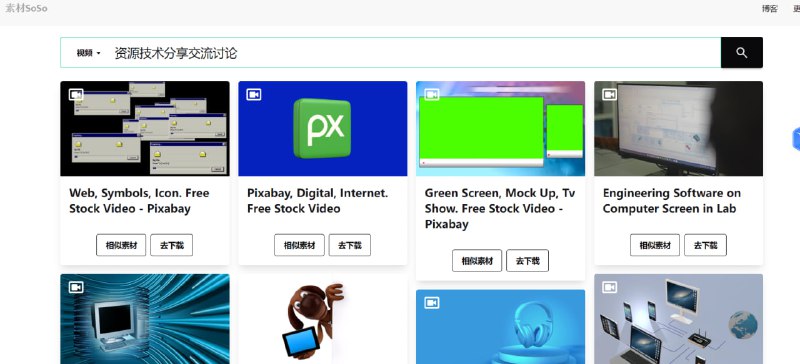Click video camera icon on Web Symbols card

(x=76, y=94)
